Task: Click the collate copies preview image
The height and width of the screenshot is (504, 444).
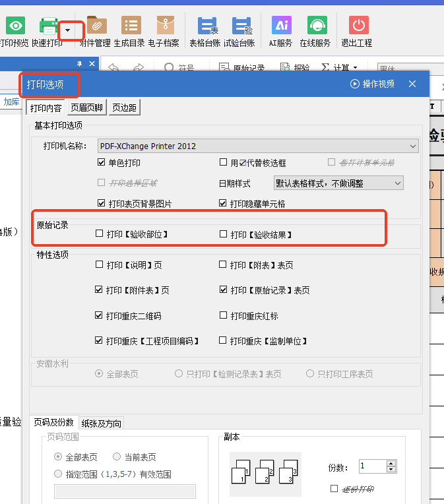Action: pos(265,474)
